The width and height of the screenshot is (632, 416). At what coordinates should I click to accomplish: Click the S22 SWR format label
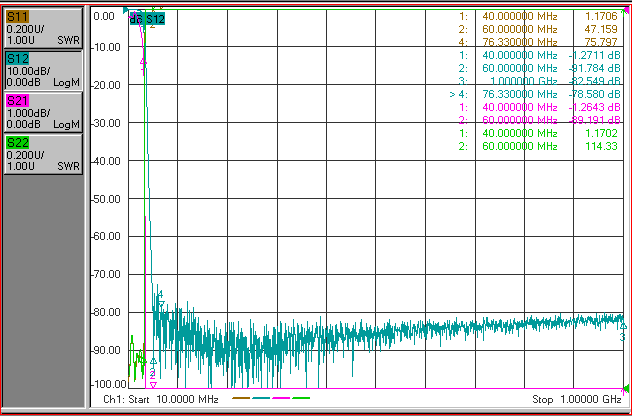click(69, 166)
